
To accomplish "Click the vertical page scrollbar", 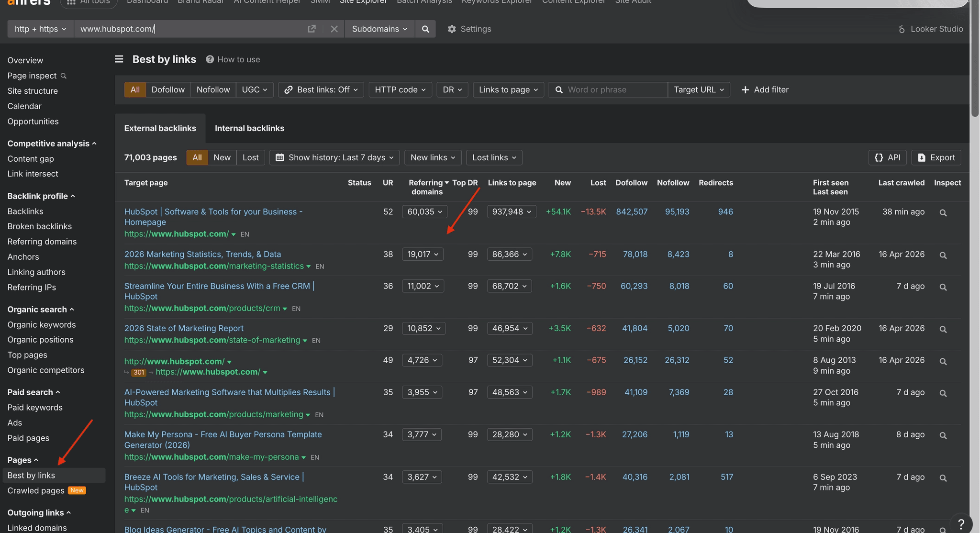I will 975,58.
